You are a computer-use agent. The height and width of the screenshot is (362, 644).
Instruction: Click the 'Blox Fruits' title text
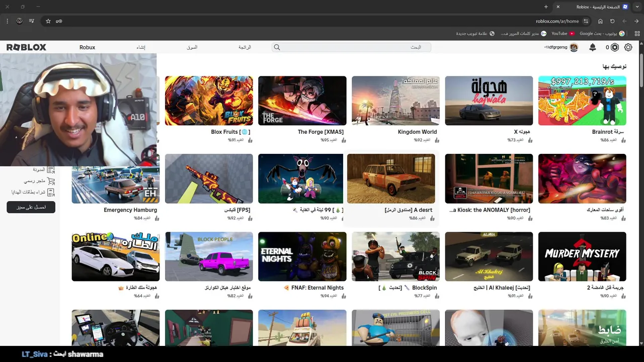(230, 132)
